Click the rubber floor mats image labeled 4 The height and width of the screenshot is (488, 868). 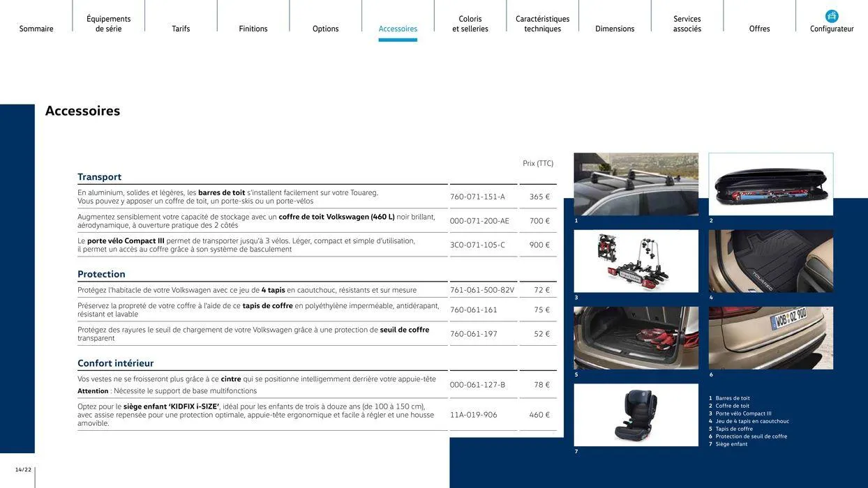coord(771,261)
